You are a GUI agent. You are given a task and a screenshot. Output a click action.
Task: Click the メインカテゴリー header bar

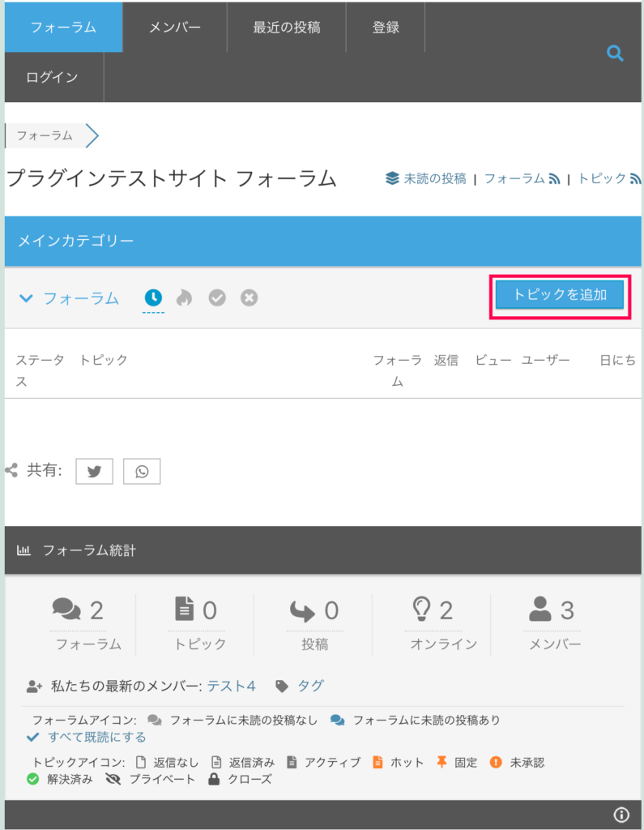pos(322,241)
